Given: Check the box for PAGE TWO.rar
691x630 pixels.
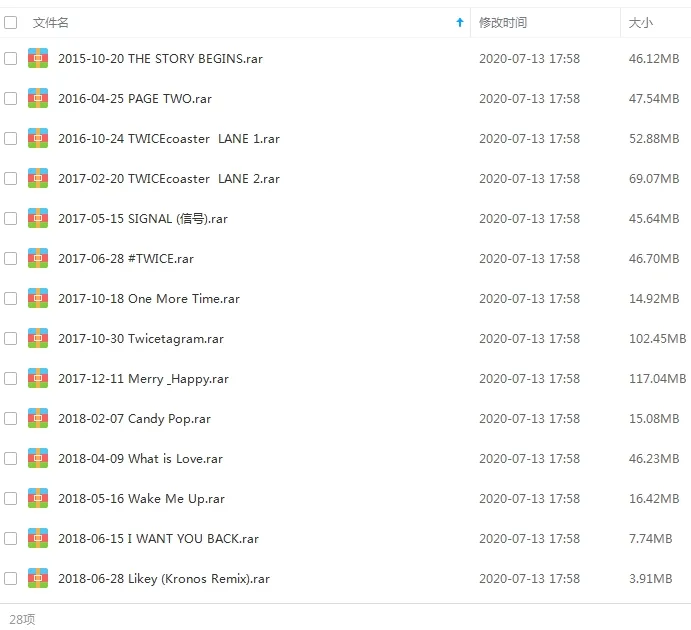Looking at the screenshot, I should coord(11,99).
